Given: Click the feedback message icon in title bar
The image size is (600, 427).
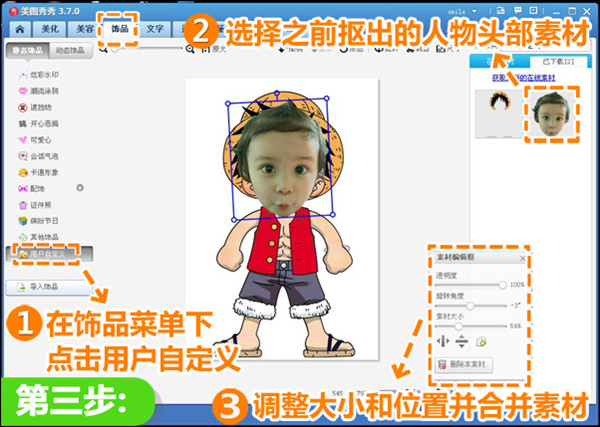Looking at the screenshot, I should coord(517,11).
